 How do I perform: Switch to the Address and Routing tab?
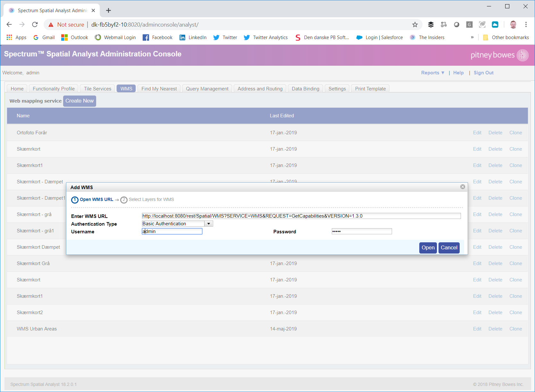(x=260, y=89)
